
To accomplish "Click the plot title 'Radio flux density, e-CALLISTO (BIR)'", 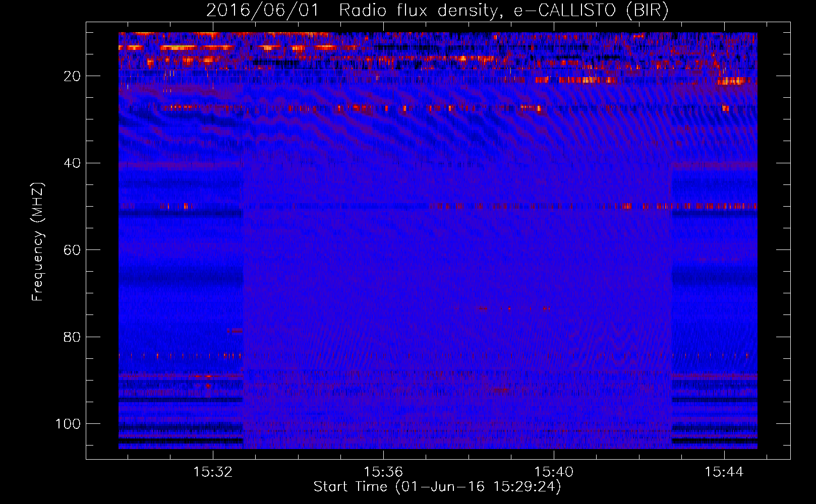I will pyautogui.click(x=504, y=11).
